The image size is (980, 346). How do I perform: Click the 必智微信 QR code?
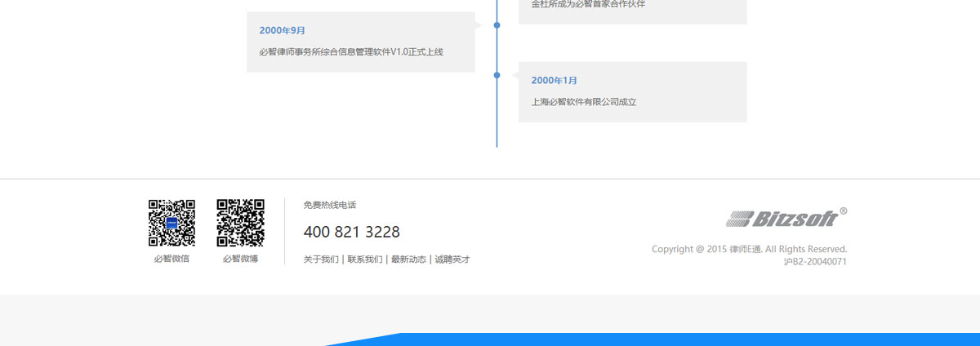click(171, 223)
